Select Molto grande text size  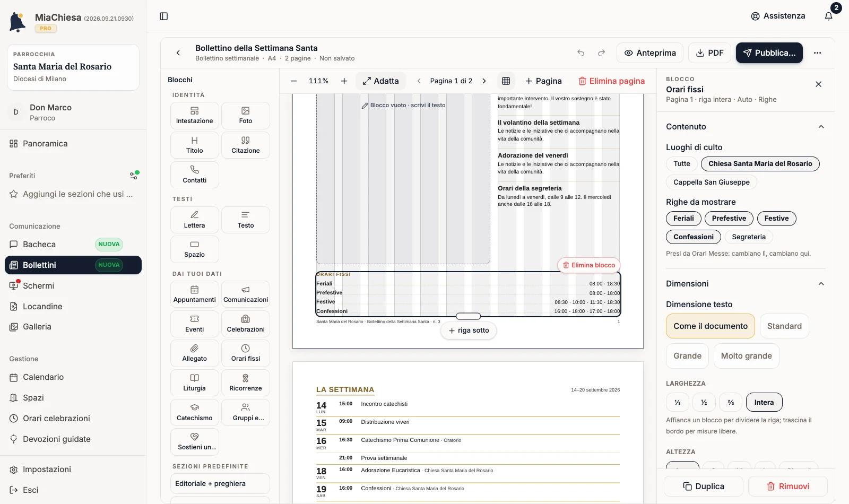click(x=747, y=356)
